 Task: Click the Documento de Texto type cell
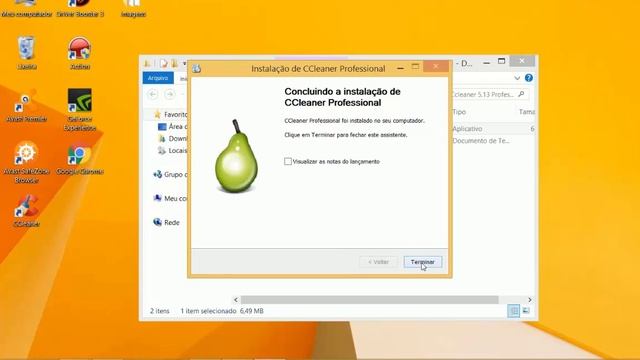coord(481,141)
